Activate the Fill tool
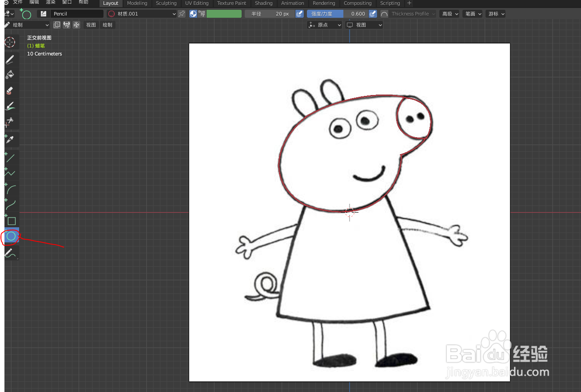Viewport: 581px width, 392px height. pyautogui.click(x=10, y=75)
